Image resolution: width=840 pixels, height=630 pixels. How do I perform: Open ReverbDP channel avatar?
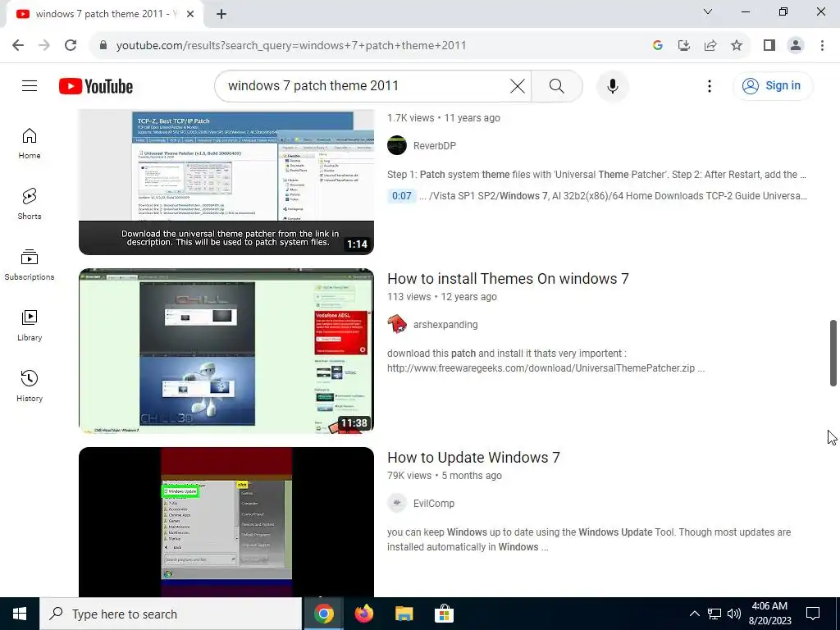click(x=397, y=145)
